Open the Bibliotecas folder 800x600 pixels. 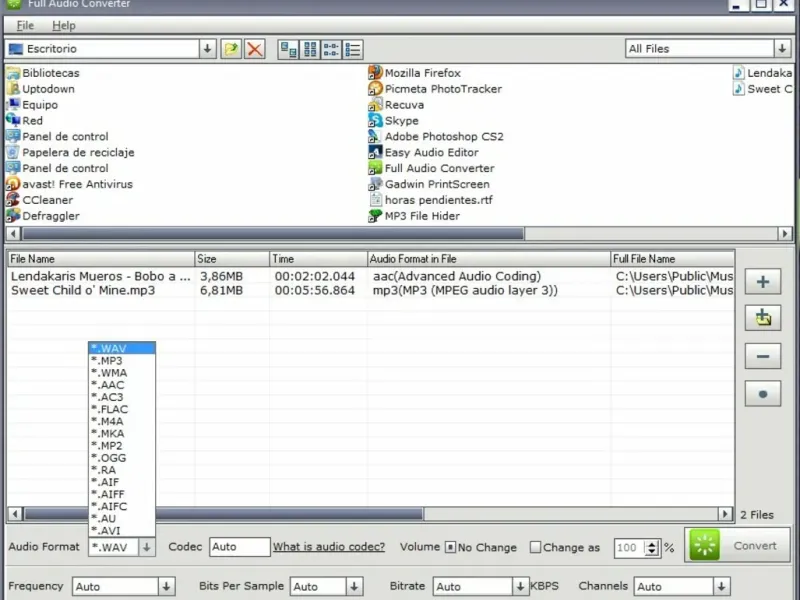click(x=42, y=73)
